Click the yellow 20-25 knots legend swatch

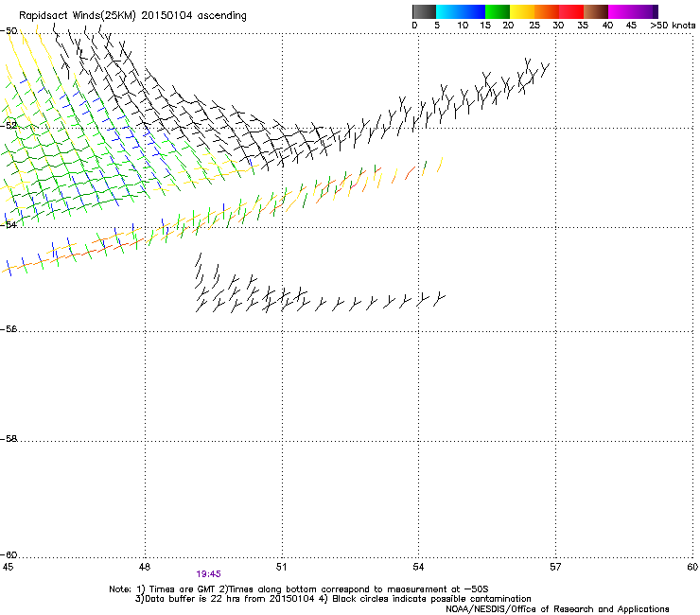[522, 11]
